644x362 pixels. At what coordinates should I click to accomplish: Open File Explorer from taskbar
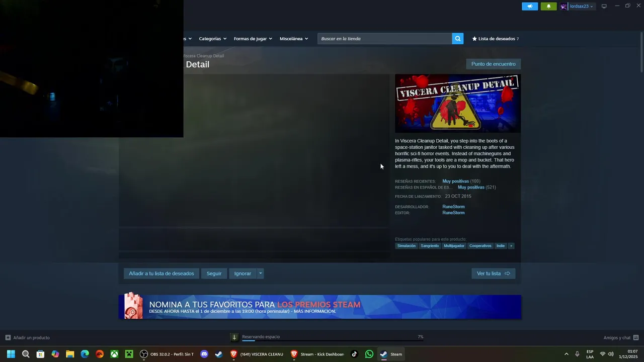[x=70, y=354]
